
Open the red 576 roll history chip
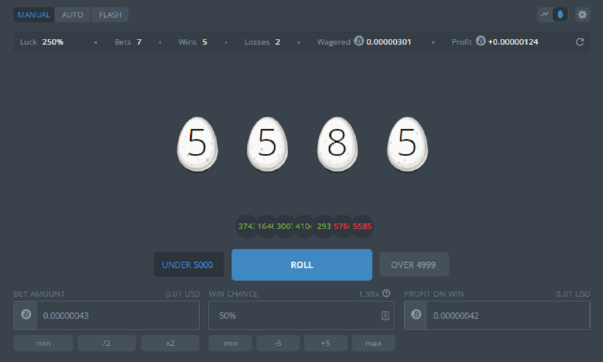tap(342, 226)
